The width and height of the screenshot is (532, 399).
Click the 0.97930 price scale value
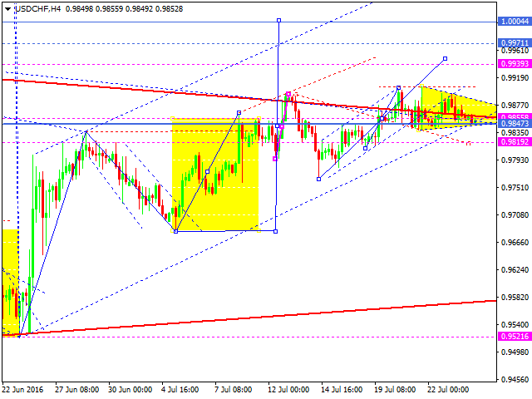[515, 160]
